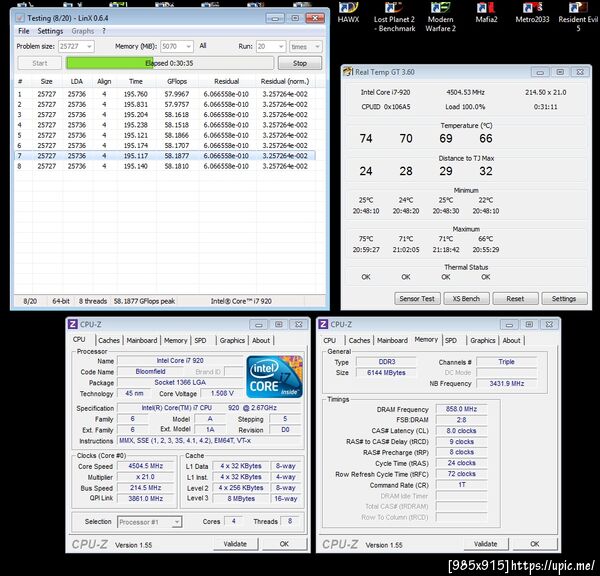This screenshot has width=600, height=576.
Task: Click the XS Bench button
Action: 466,299
